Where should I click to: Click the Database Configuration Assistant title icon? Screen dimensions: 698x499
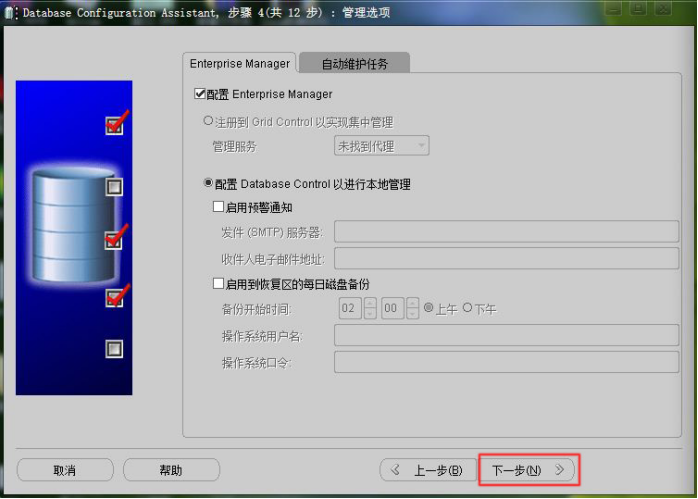[x=10, y=12]
